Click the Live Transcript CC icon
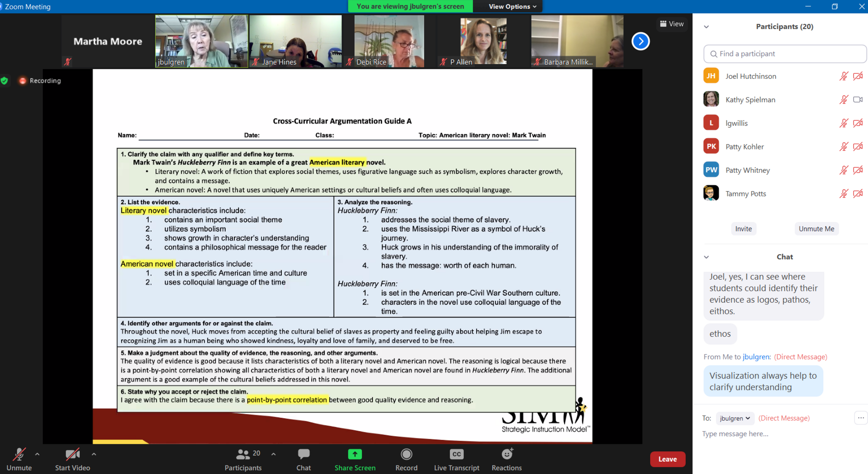Screen dimensions: 868x474 pyautogui.click(x=456, y=454)
